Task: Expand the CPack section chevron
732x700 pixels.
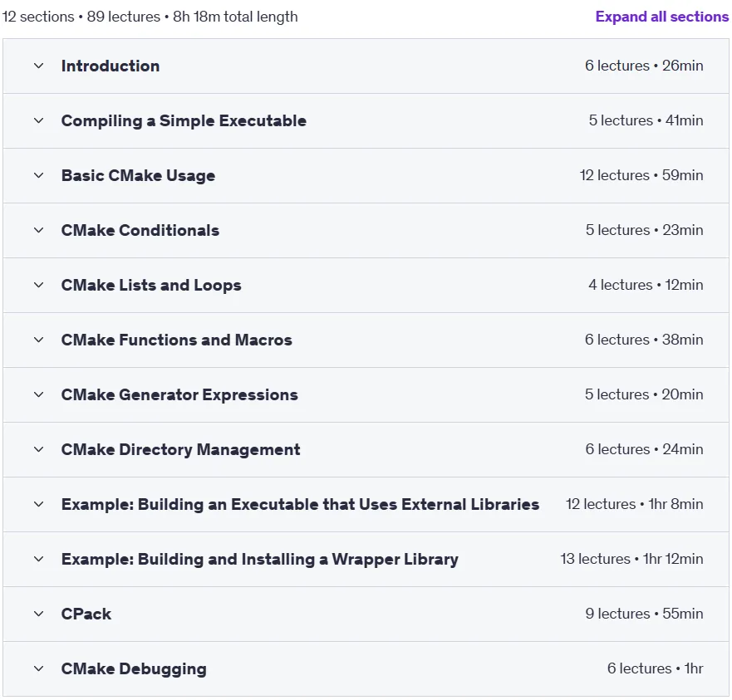Action: coord(39,614)
